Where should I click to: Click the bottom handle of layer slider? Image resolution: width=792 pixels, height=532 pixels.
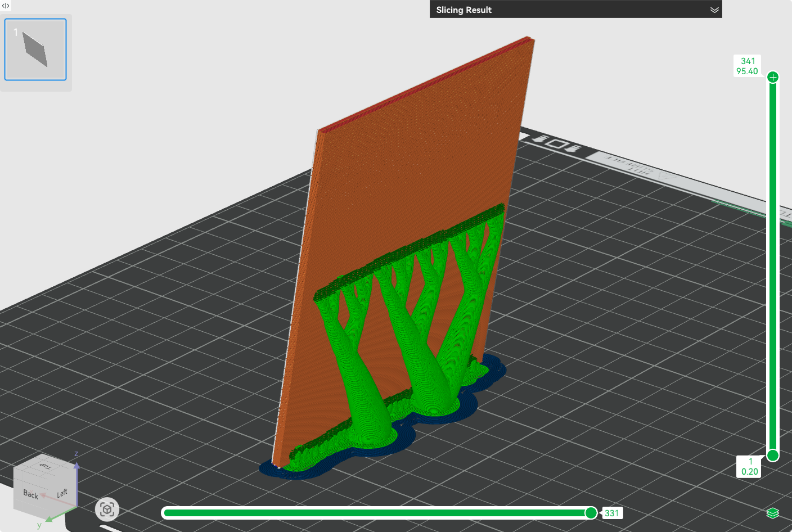pos(773,455)
